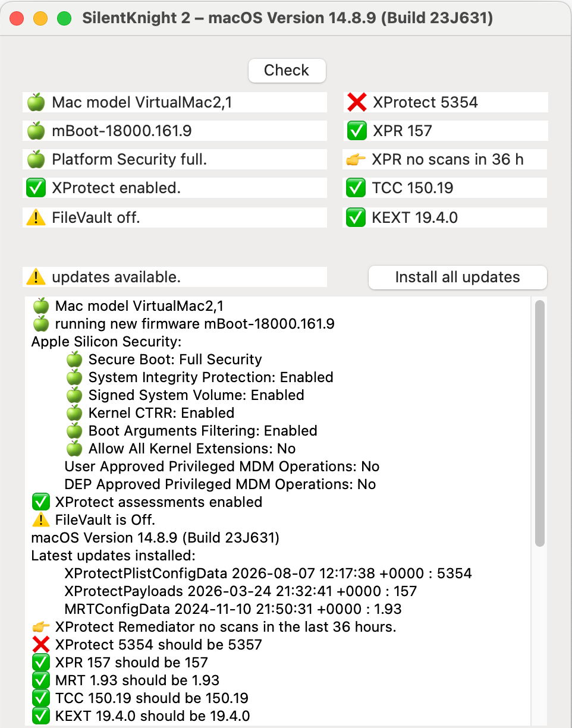Screen dimensions: 572x728
Task: Click checkmark on TCC 150.19 should be line
Action: 40,698
